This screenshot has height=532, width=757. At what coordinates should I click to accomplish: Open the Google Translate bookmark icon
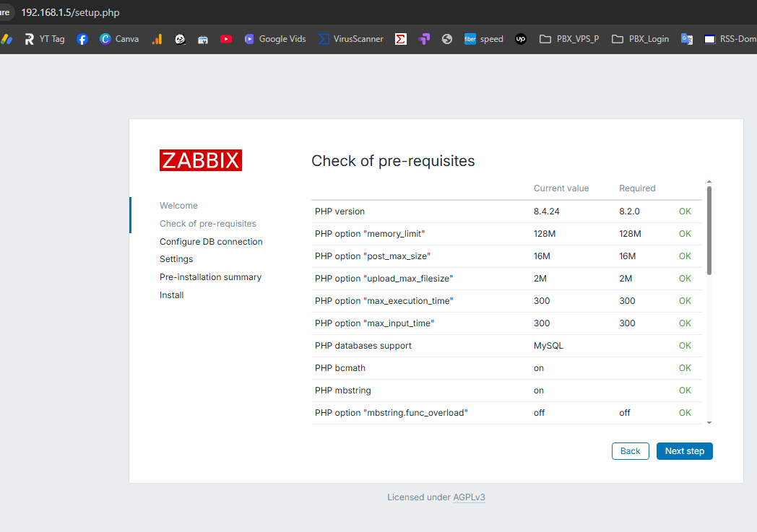point(686,39)
